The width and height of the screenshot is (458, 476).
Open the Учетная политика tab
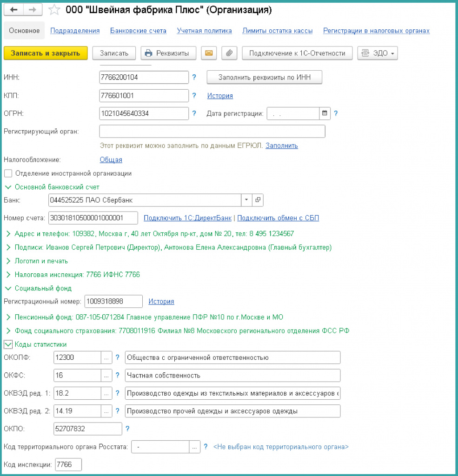click(205, 31)
